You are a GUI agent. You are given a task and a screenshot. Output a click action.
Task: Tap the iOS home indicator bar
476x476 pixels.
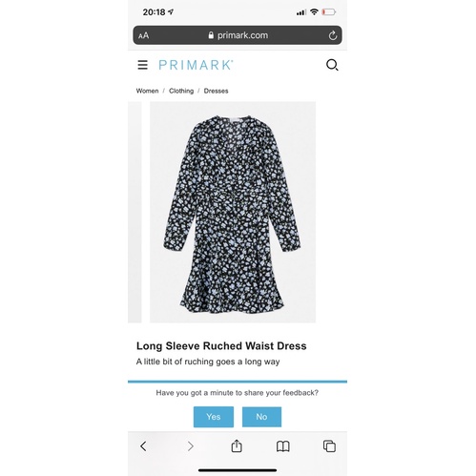[x=238, y=470]
